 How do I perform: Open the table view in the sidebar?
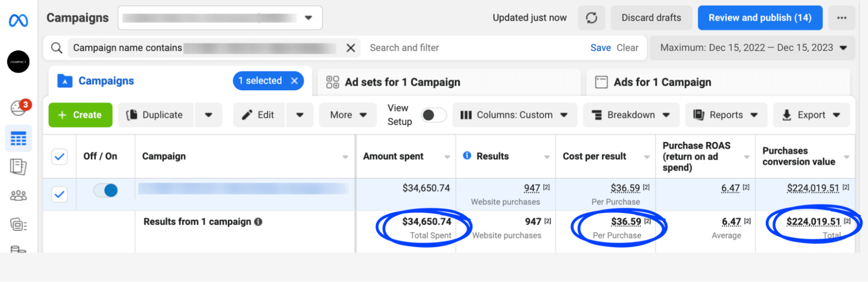(18, 139)
